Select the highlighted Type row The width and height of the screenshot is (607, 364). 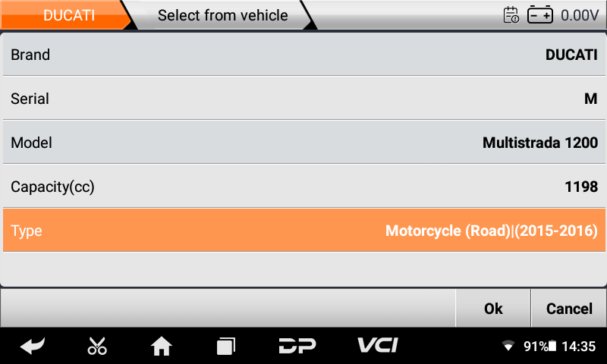coord(303,231)
